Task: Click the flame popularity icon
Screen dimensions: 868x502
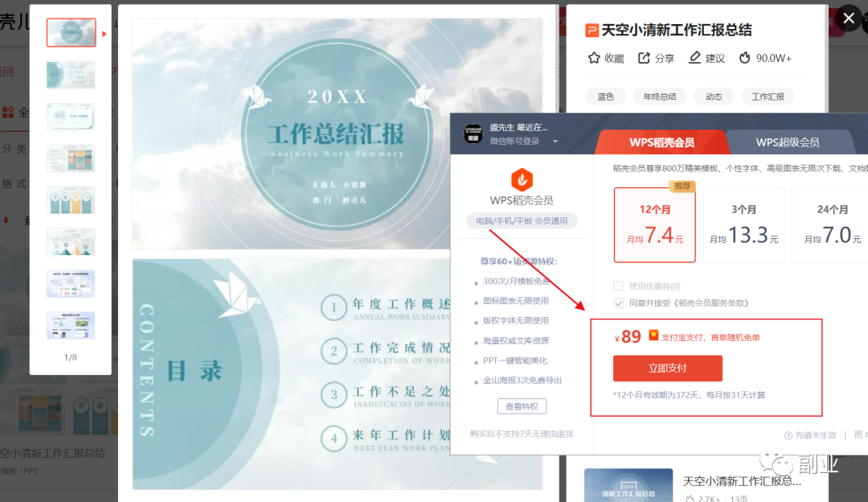Action: click(745, 58)
